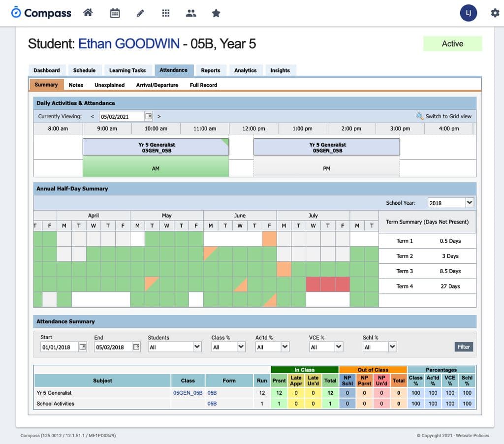Open the Students filter dropdown
This screenshot has height=444, width=504.
click(x=175, y=347)
